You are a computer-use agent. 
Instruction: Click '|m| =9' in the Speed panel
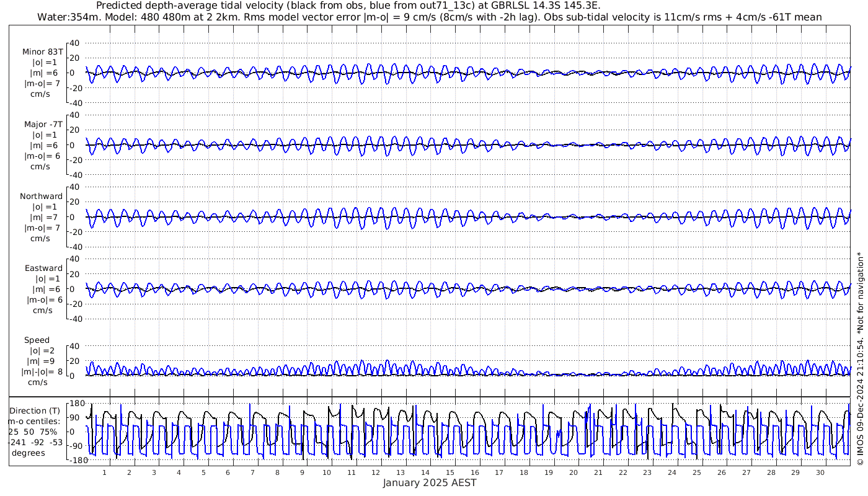point(40,361)
